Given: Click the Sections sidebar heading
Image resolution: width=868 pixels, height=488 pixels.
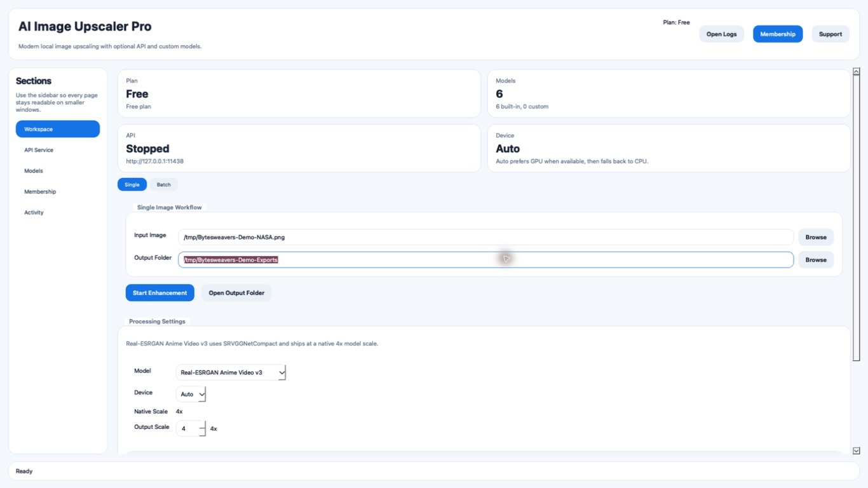Looking at the screenshot, I should point(34,81).
